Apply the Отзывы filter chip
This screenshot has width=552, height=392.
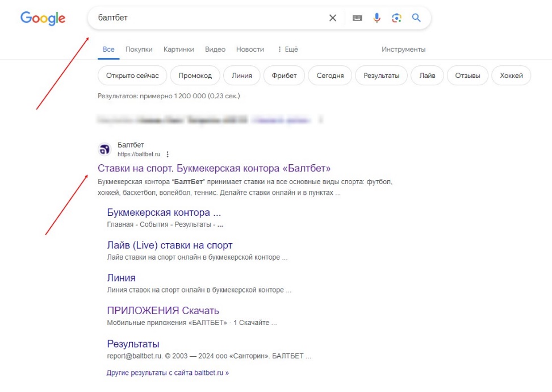pos(467,76)
